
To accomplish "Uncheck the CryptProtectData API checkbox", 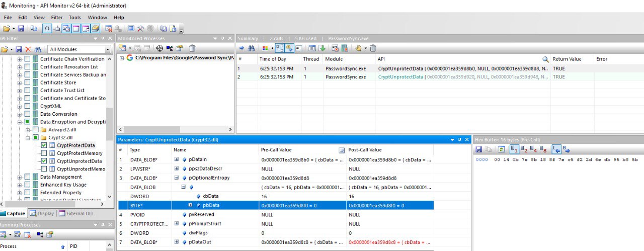I will (44, 145).
